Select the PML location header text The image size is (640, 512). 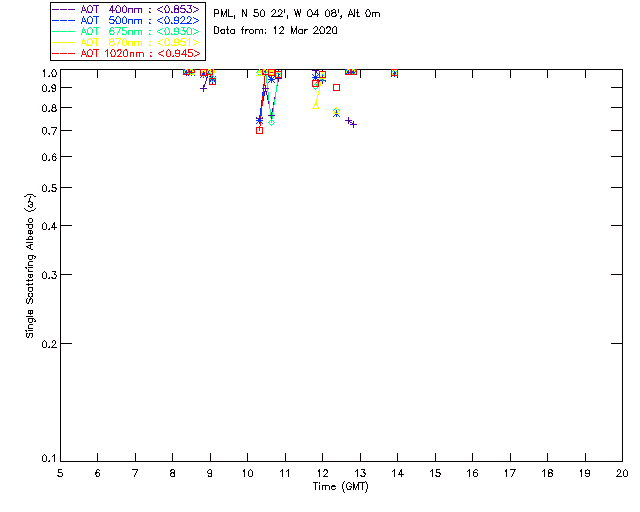click(x=297, y=14)
